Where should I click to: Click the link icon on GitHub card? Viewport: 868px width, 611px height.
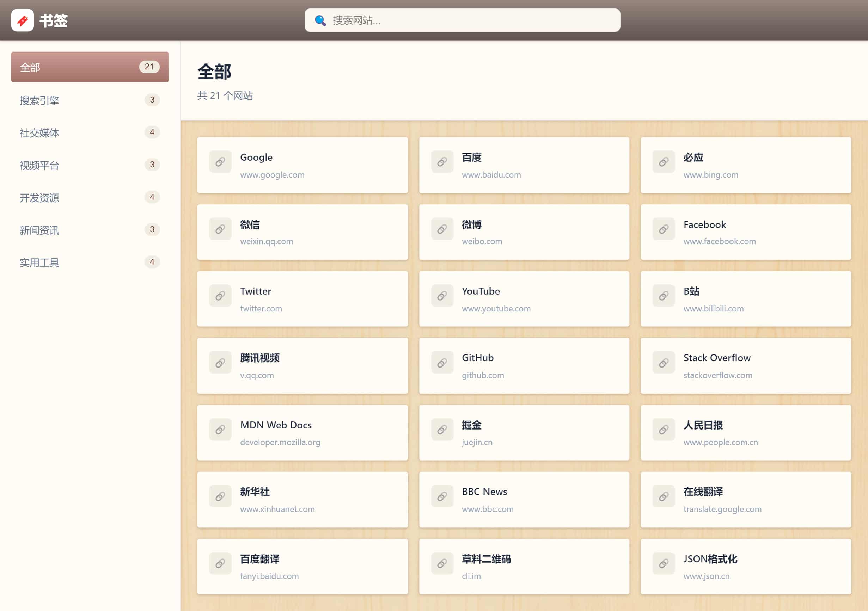[442, 362]
